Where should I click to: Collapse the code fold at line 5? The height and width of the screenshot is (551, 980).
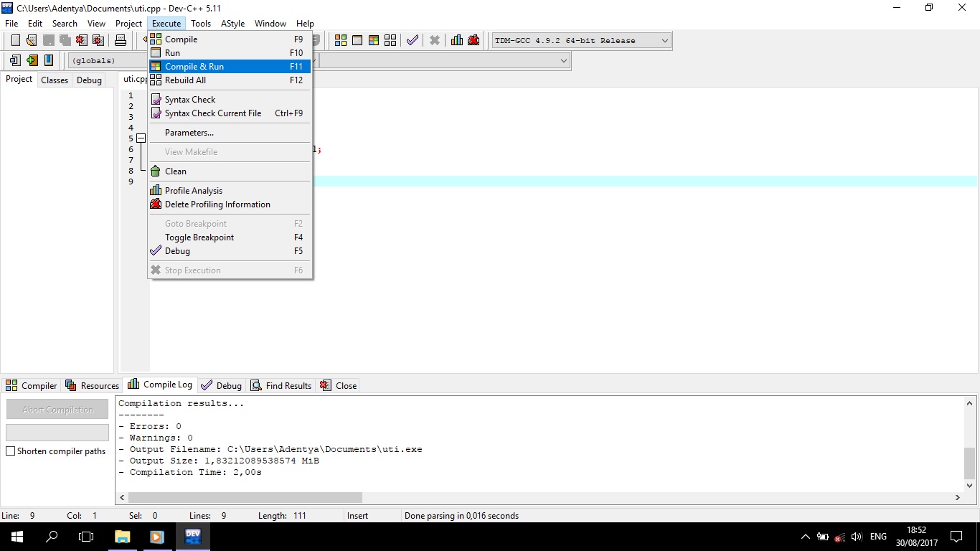[141, 138]
